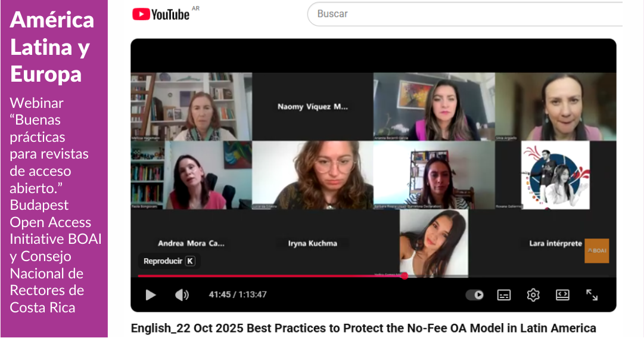Click the Lara intérprete participant tile
The height and width of the screenshot is (338, 644).
(555, 243)
